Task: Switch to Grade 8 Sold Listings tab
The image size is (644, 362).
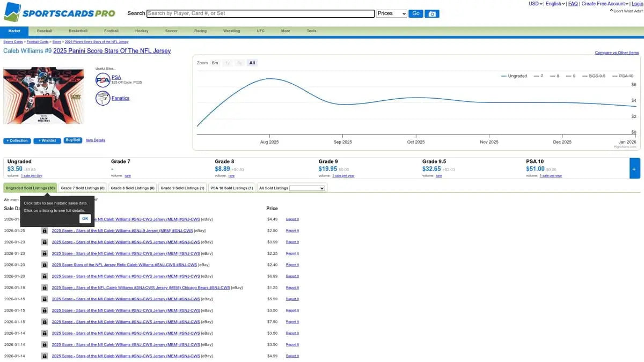Action: pyautogui.click(x=133, y=188)
